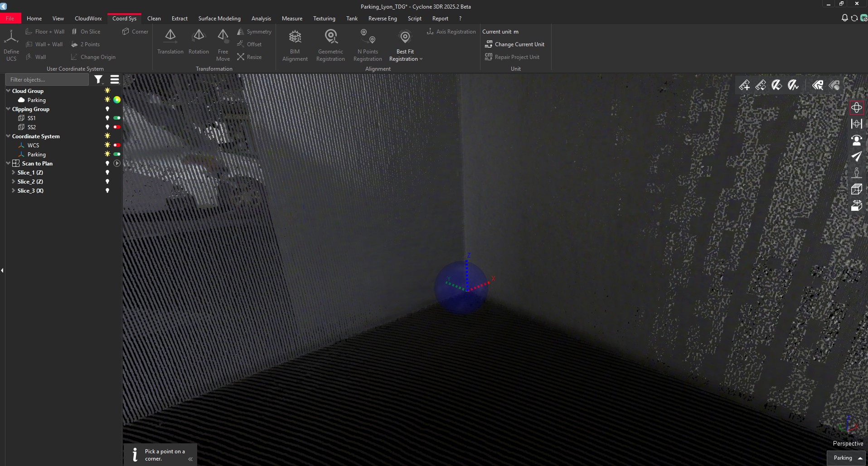The height and width of the screenshot is (466, 868).
Task: Click the Parking cloud color swatch
Action: point(117,100)
